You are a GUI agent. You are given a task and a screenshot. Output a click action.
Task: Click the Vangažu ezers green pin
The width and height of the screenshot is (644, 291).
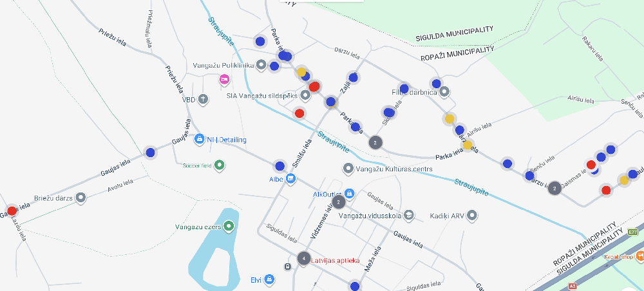229,227
